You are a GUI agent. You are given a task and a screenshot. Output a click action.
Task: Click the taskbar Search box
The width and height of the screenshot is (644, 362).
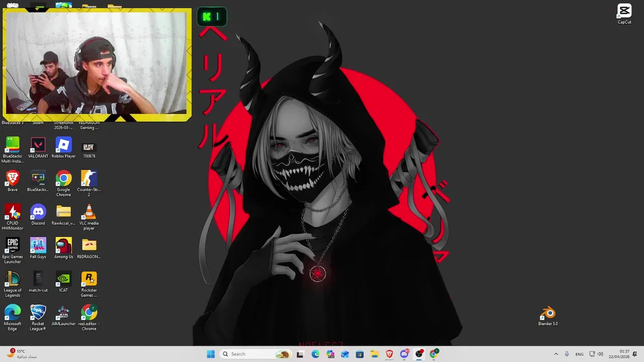click(x=256, y=354)
